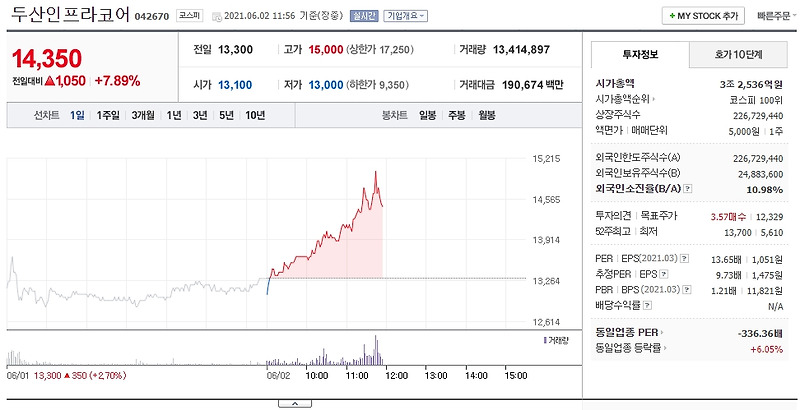The image size is (800, 410).
Task: Click the 동일업종 PER value -336.36배
Action: tap(760, 334)
